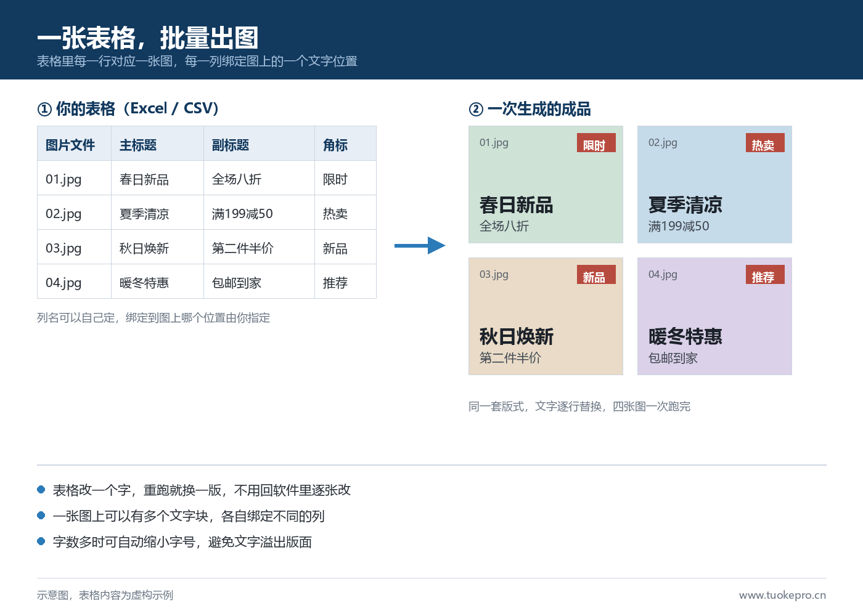Click the 主标题 column header
This screenshot has height=616, width=863.
158,144
